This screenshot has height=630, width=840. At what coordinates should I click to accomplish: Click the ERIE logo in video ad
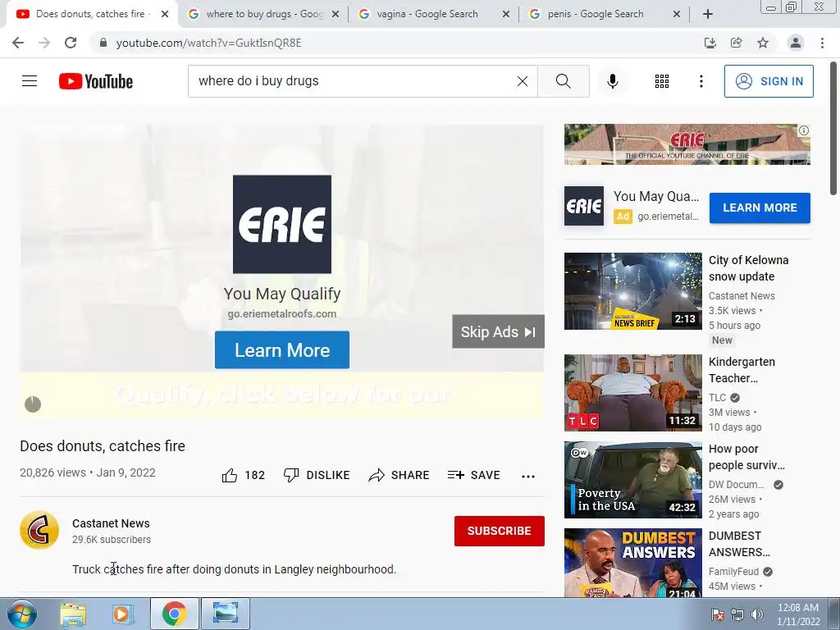282,224
